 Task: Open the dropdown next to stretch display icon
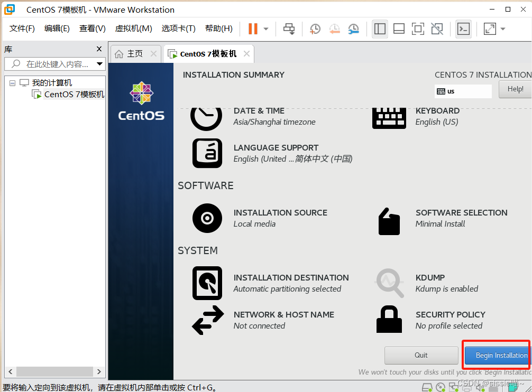[x=503, y=29]
